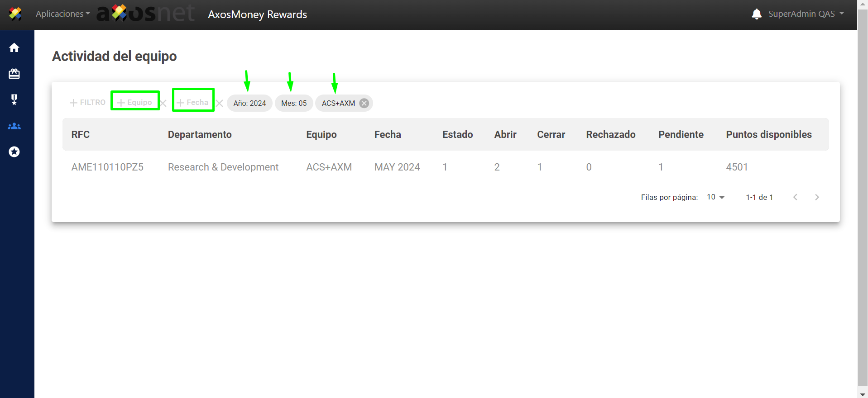The height and width of the screenshot is (398, 868).
Task: Open the SuperAdmin QAS user menu
Action: [x=806, y=14]
